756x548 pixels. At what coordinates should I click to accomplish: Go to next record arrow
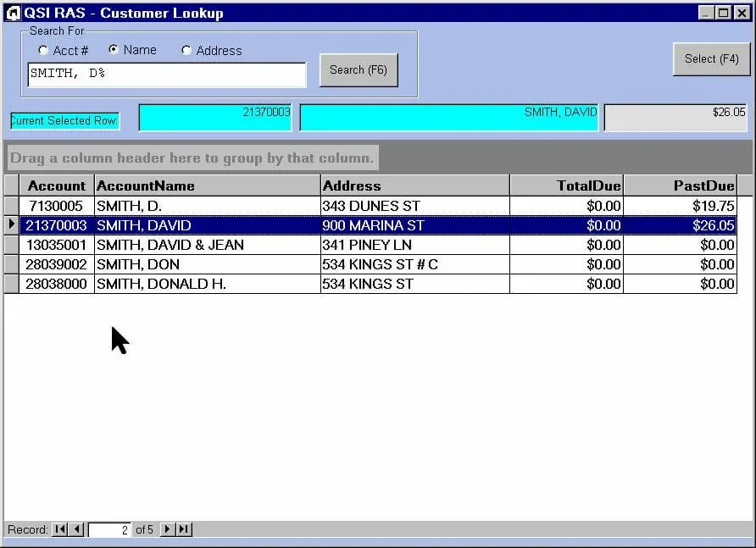point(167,529)
